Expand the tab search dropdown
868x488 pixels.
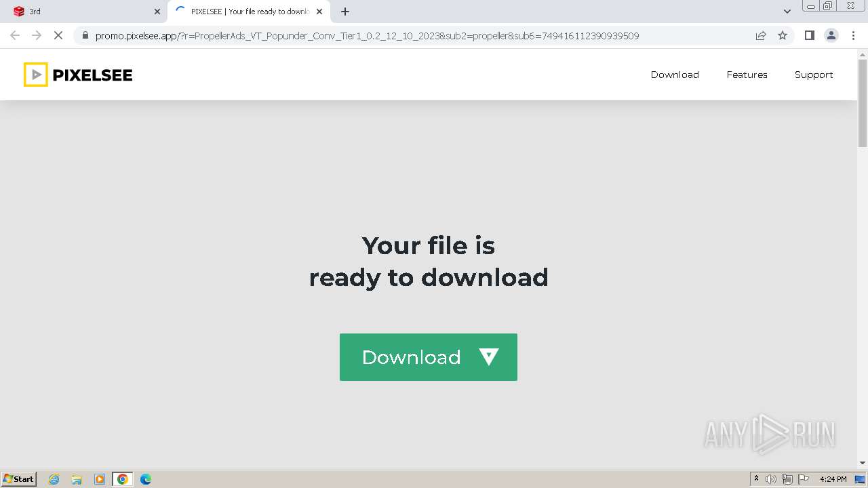(787, 12)
